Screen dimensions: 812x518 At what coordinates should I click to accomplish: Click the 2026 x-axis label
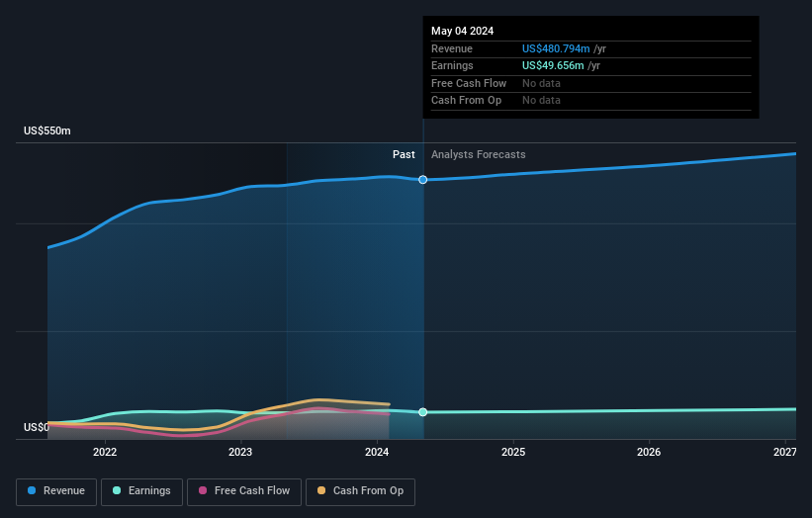649,452
